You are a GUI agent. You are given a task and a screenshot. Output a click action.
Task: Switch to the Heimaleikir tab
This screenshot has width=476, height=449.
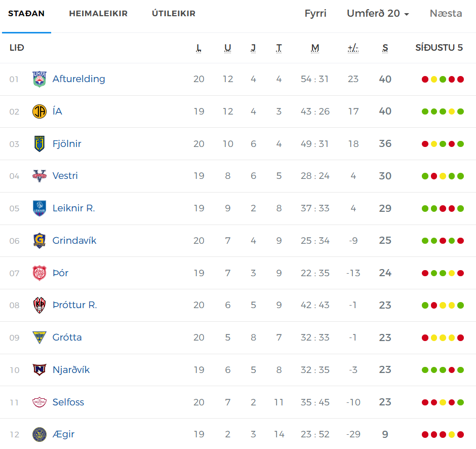(98, 13)
